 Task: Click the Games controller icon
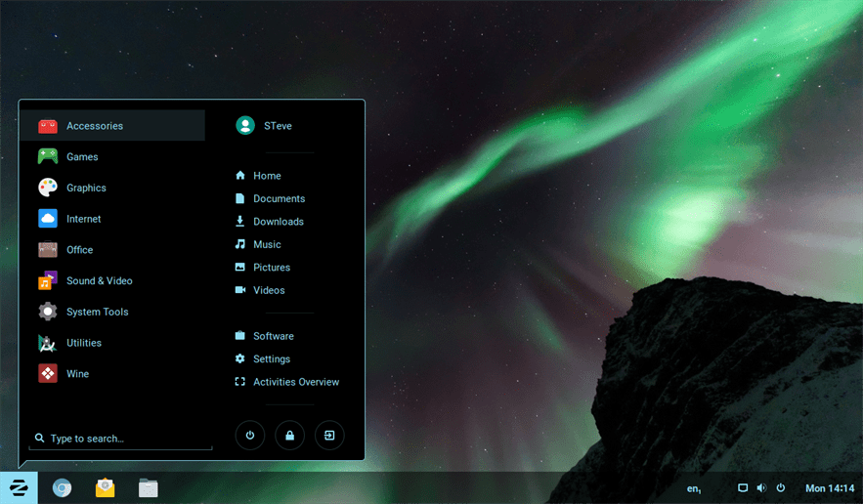coord(48,156)
